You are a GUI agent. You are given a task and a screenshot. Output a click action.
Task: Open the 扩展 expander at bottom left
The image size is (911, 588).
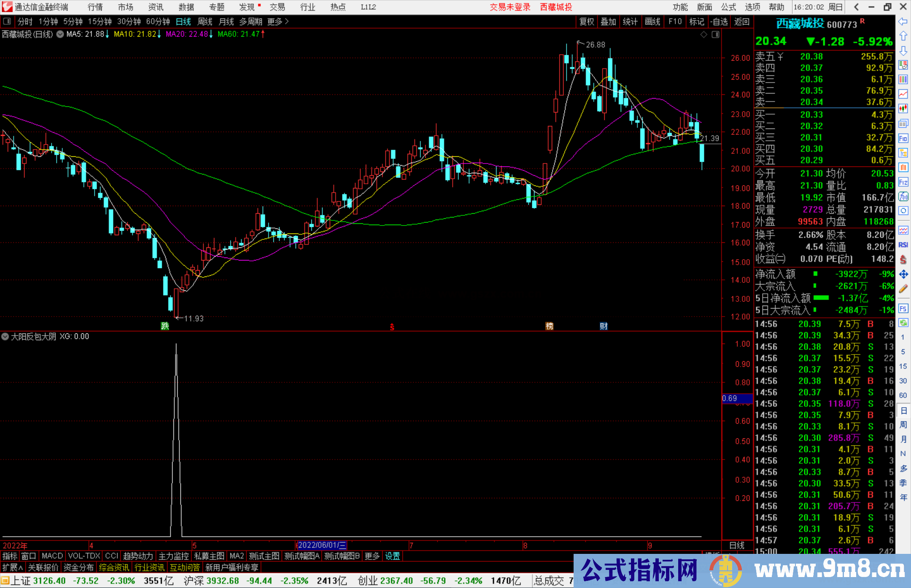pyautogui.click(x=13, y=567)
